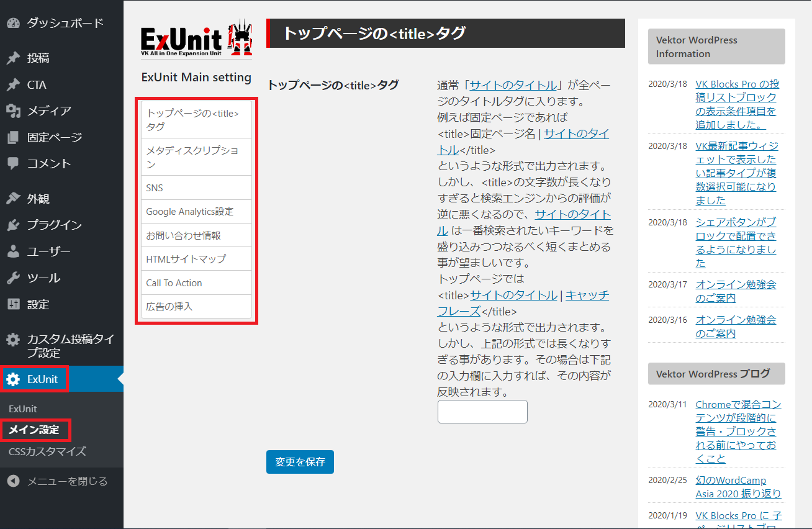The width and height of the screenshot is (812, 529).
Task: Click the ExUnit gear icon
Action: tap(14, 379)
